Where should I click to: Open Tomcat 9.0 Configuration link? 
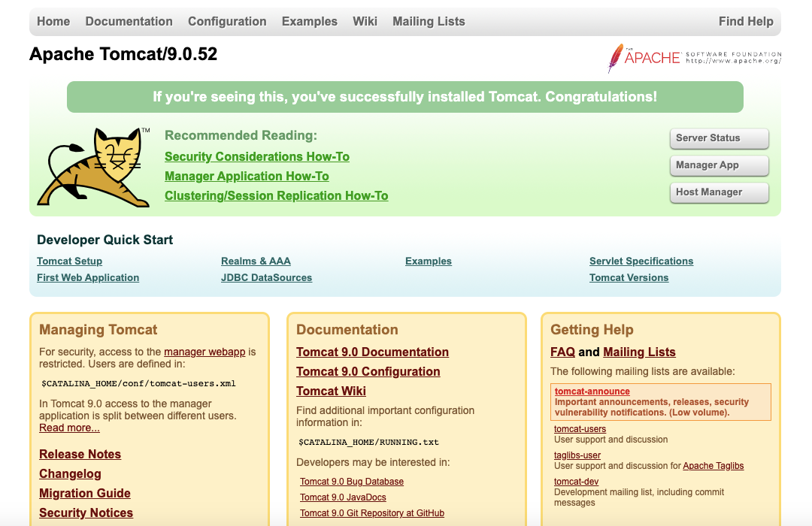point(368,372)
